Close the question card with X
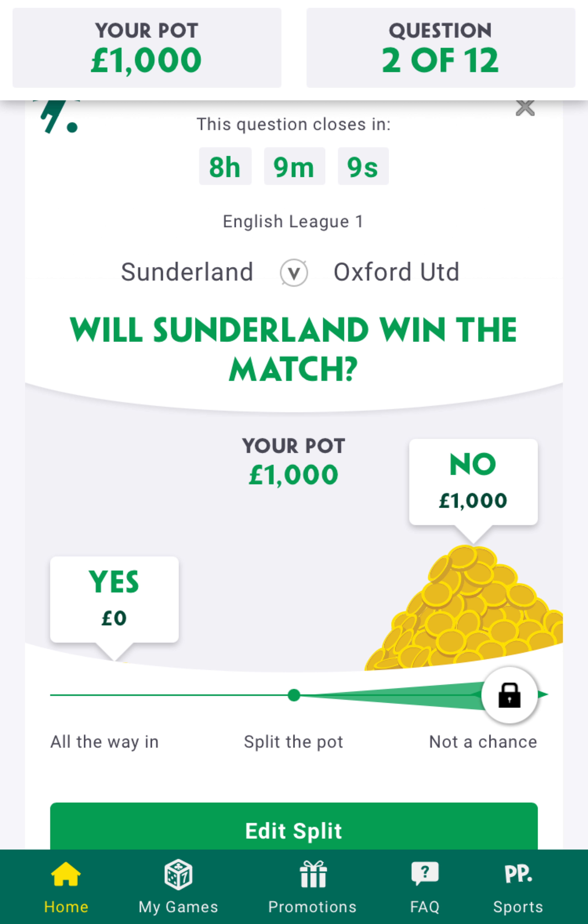Viewport: 588px width, 924px height. (525, 108)
